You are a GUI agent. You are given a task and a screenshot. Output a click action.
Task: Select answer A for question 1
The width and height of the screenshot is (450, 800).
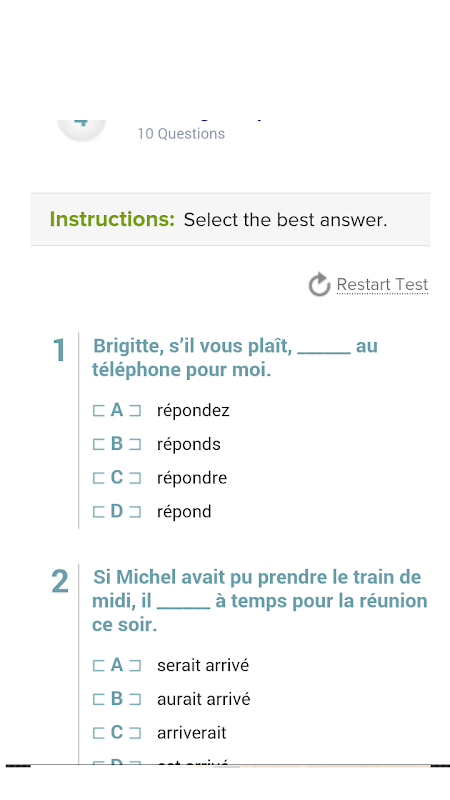point(117,410)
